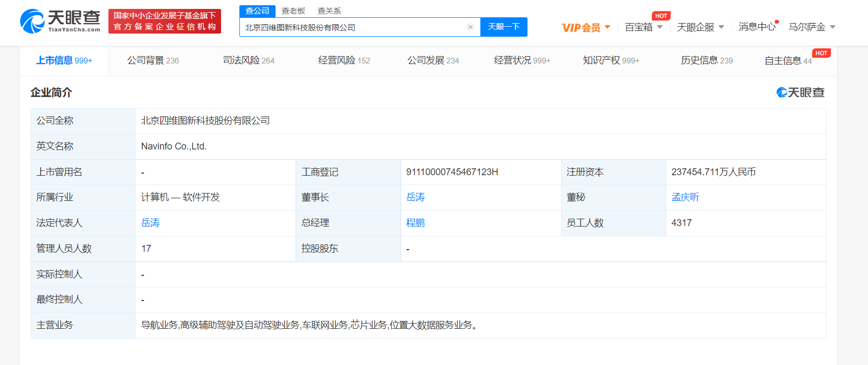Click the 实际控制人 row label
Image resolution: width=868 pixels, height=365 pixels.
pos(83,274)
